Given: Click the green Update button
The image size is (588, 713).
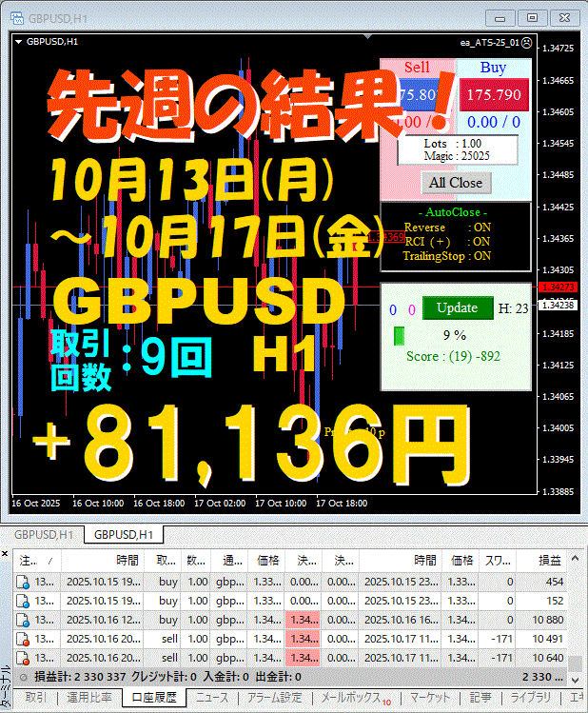Looking at the screenshot, I should coord(458,307).
